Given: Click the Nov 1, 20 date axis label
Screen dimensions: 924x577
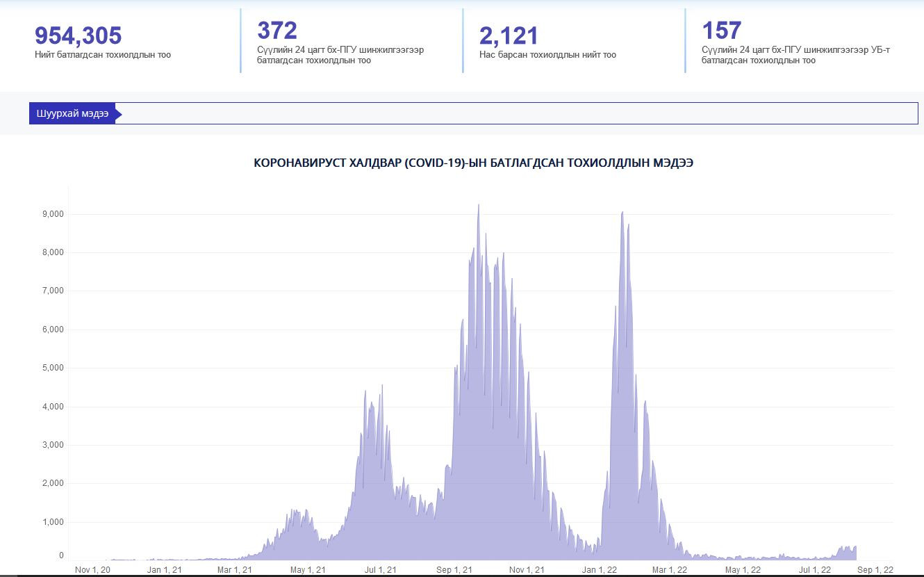Looking at the screenshot, I should [x=92, y=570].
